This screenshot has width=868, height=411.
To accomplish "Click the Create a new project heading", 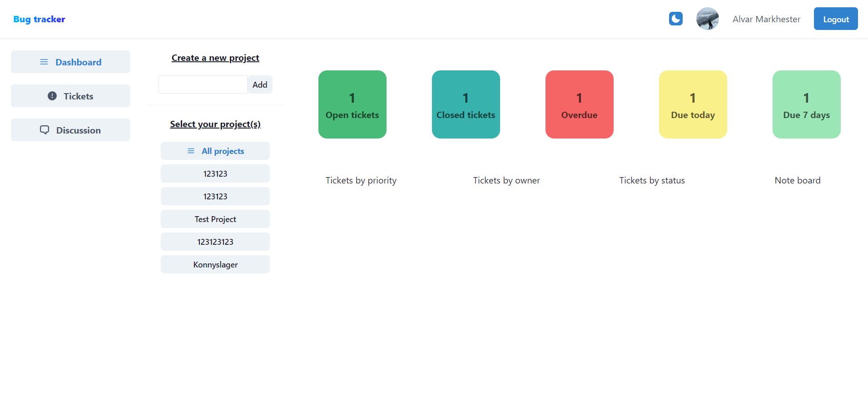I will tap(215, 58).
